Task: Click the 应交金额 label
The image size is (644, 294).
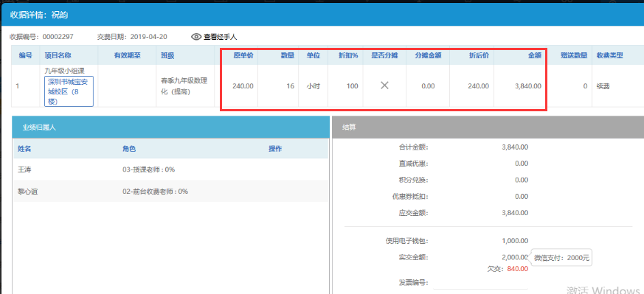Action: (414, 213)
